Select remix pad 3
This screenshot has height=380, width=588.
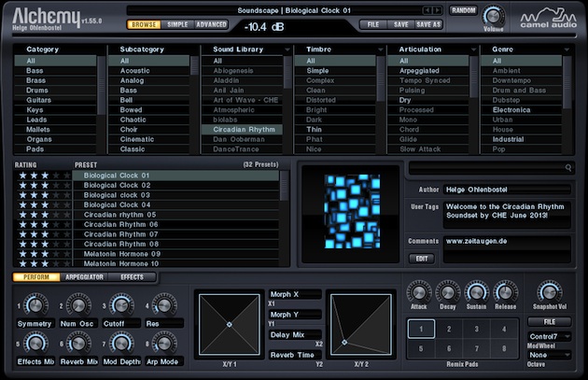point(476,329)
